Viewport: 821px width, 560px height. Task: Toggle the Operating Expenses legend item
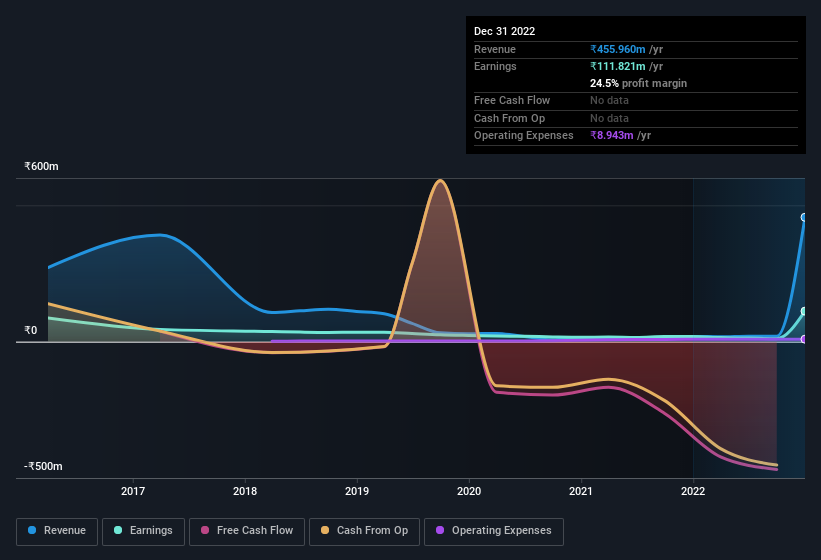(x=493, y=530)
